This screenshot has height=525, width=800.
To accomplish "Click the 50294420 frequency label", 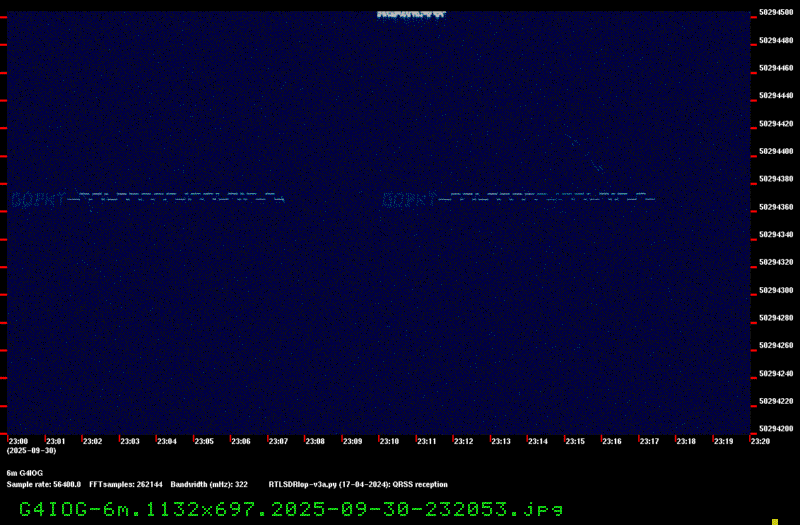I will pyautogui.click(x=776, y=123).
